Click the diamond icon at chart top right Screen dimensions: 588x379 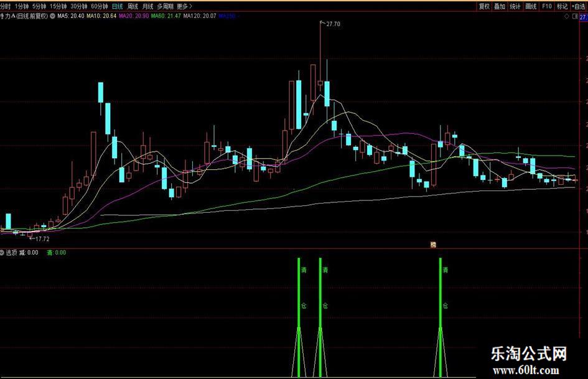(567, 17)
